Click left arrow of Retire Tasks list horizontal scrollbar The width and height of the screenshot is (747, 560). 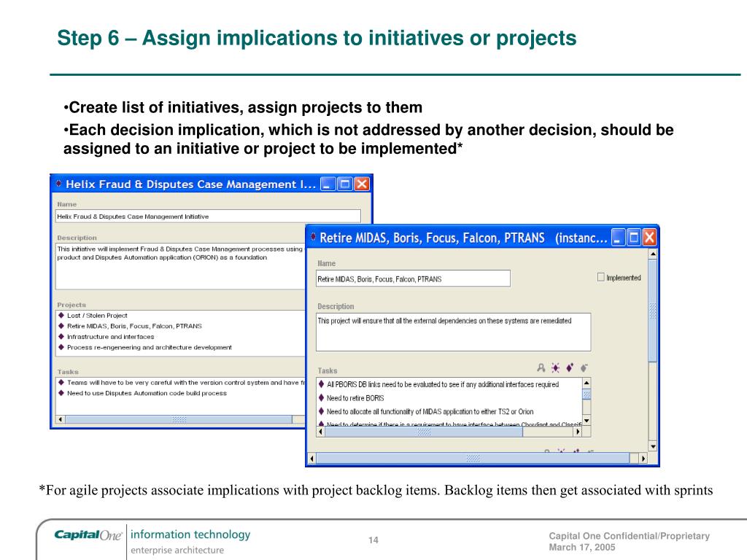click(321, 432)
